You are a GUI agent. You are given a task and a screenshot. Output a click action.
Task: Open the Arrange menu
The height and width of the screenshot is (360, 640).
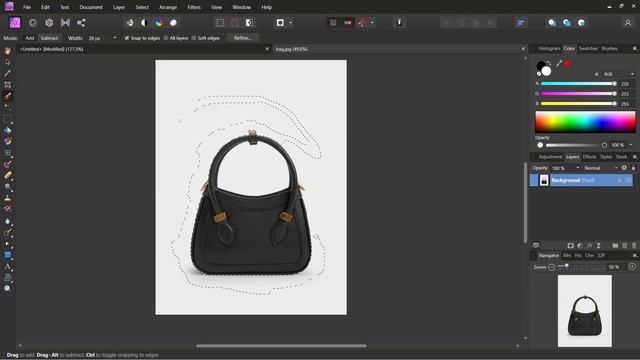[x=168, y=7]
